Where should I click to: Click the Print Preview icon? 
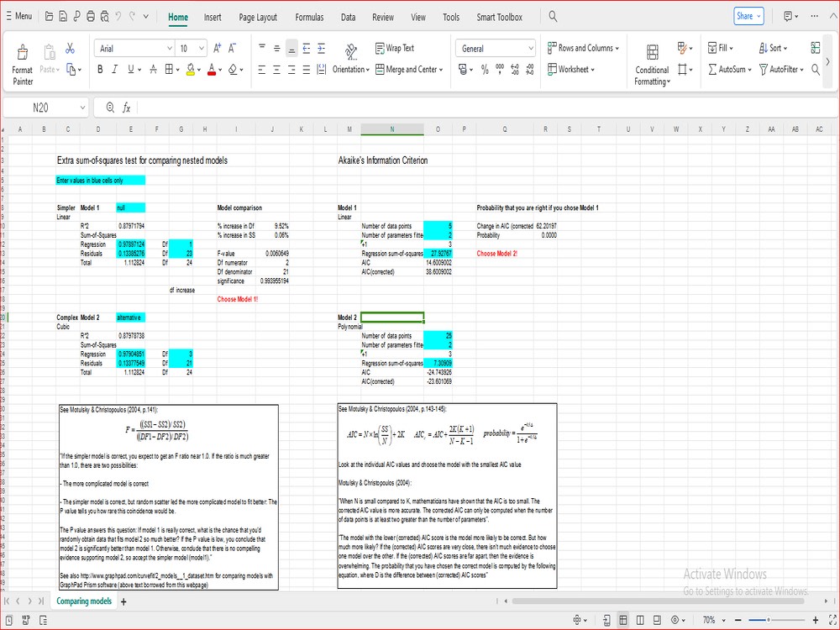click(104, 17)
